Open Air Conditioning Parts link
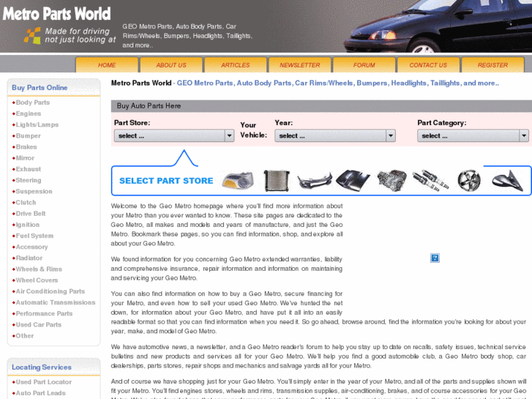Screen dimensions: 532x399 click(50, 291)
